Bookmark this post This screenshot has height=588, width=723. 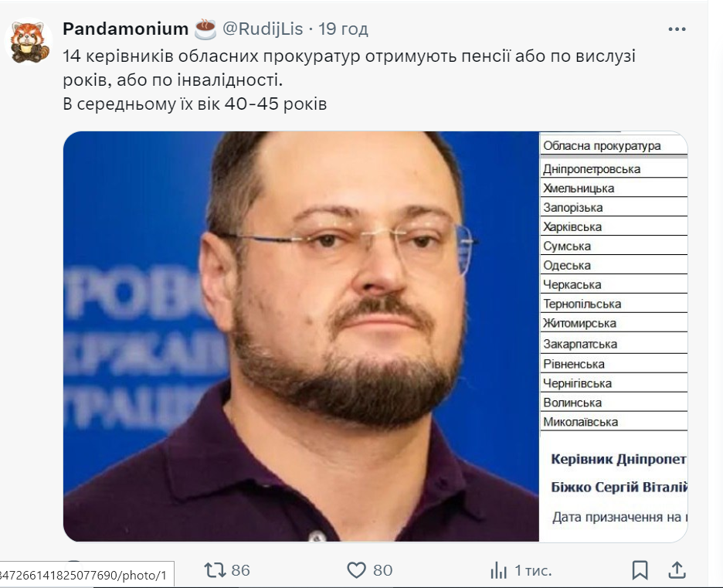pos(640,570)
